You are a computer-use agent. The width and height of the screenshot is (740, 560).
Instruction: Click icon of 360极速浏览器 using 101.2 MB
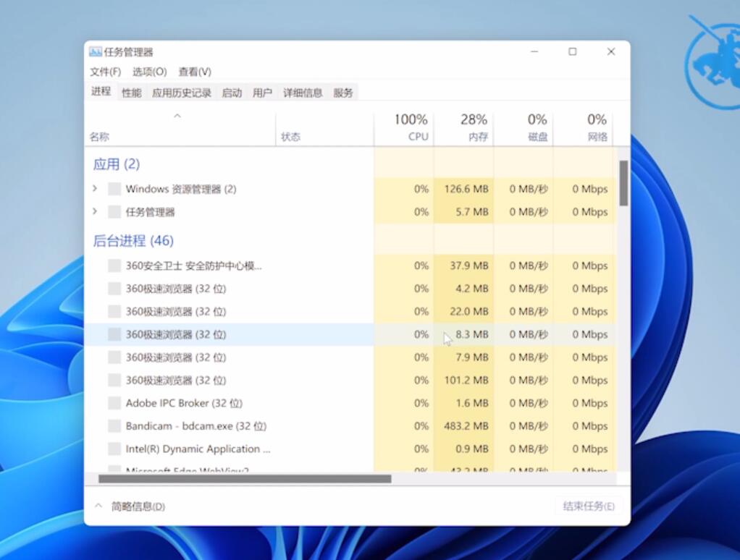coord(114,381)
